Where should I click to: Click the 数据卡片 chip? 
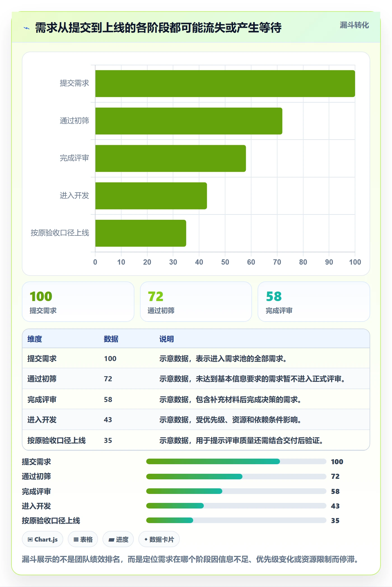click(159, 539)
